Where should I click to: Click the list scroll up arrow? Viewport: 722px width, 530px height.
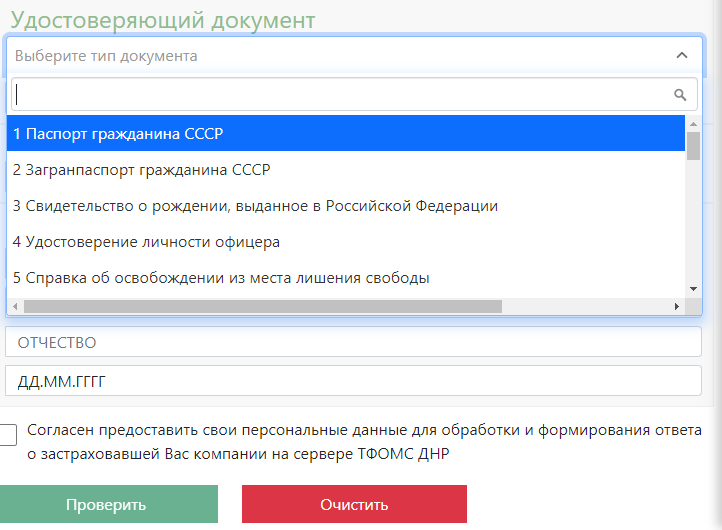click(693, 124)
